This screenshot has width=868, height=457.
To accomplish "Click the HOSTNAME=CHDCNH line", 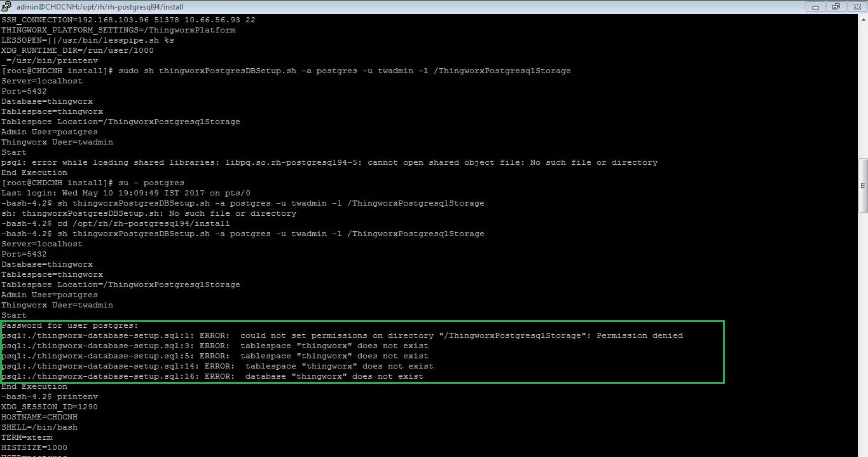I will pos(39,417).
